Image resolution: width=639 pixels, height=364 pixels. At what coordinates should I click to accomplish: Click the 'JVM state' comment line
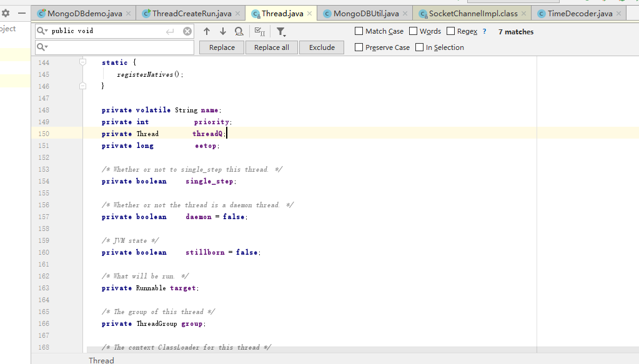pyautogui.click(x=130, y=240)
